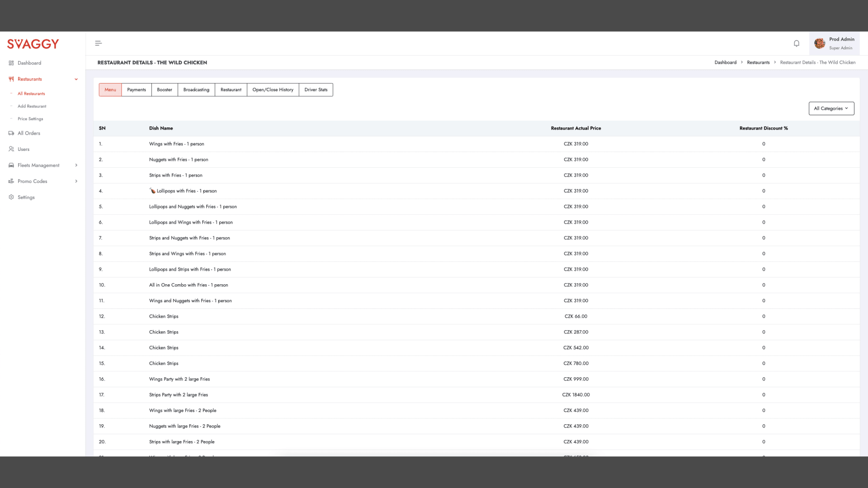Click the Fleets Management car icon
The image size is (868, 488).
pos(11,165)
